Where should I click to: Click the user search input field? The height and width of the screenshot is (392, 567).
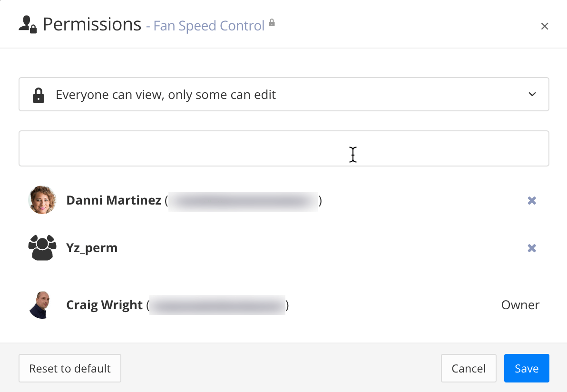coord(283,148)
